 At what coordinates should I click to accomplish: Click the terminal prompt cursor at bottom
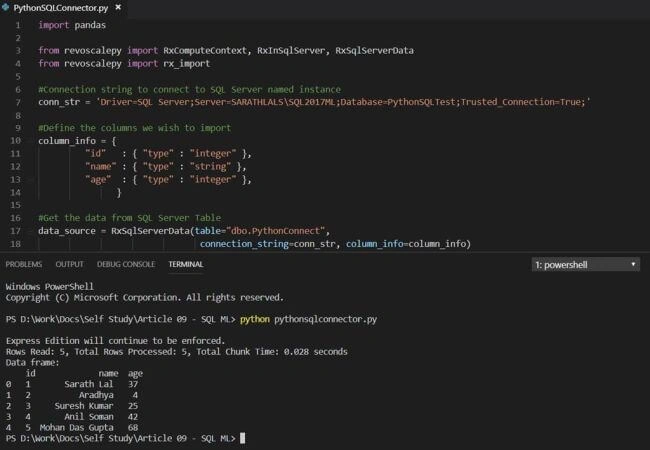(x=243, y=438)
